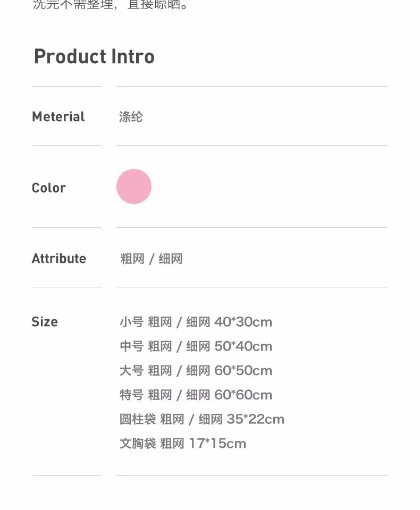Image resolution: width=420 pixels, height=510 pixels.
Task: Click the Attribute row label
Action: click(x=59, y=259)
